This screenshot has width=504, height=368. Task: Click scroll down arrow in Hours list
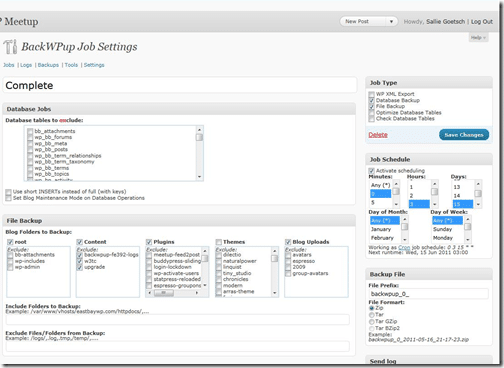435,204
